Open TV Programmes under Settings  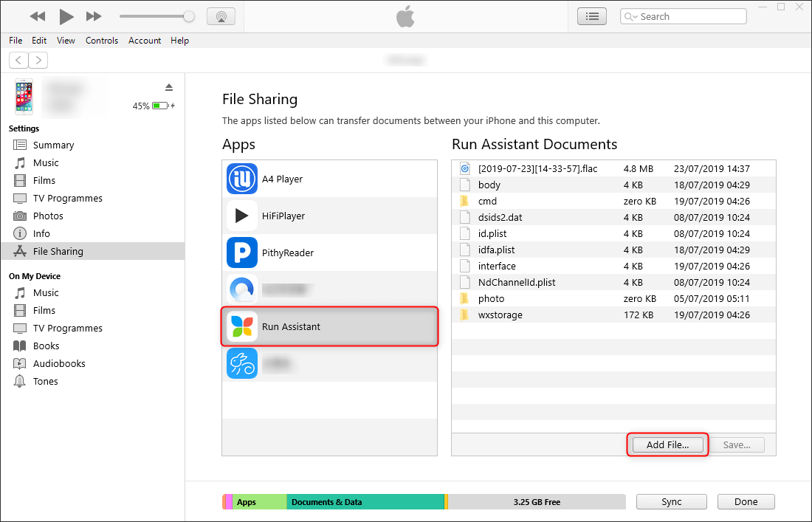[92, 198]
